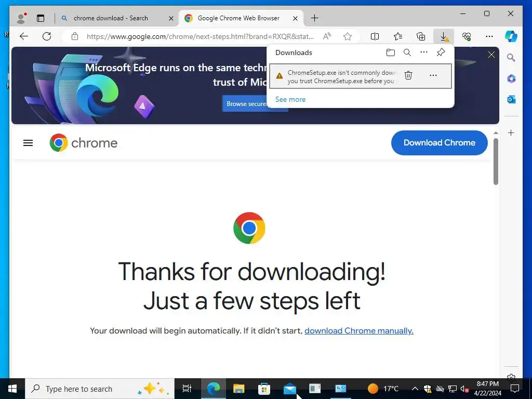Delete the ChromeSetup.exe download
Image resolution: width=532 pixels, height=399 pixels.
(408, 75)
